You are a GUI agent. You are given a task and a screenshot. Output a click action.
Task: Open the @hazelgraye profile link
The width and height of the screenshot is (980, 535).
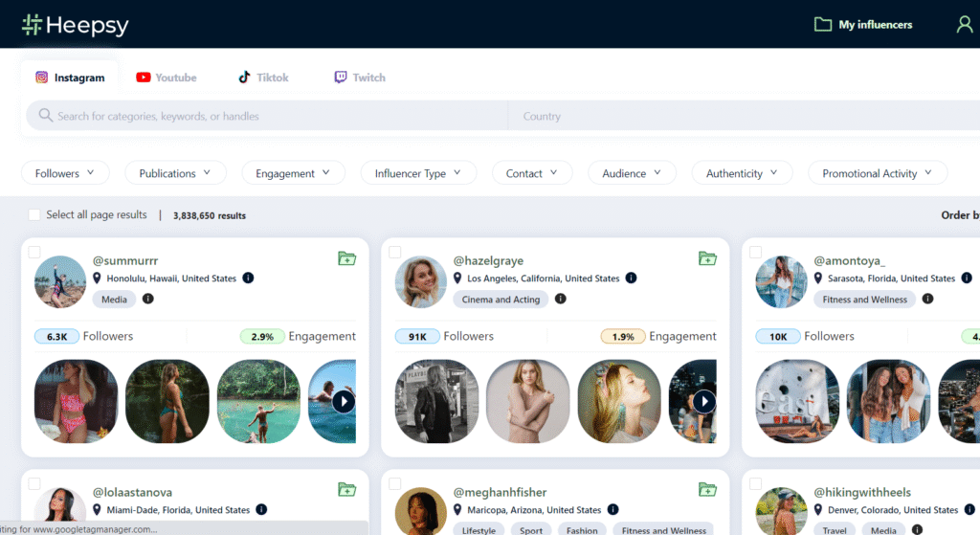(488, 260)
